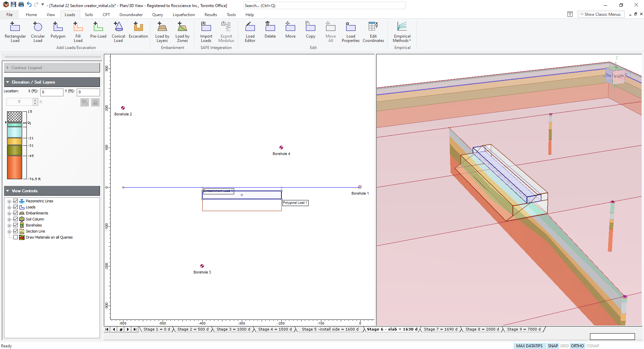Open the Stage 9 = 7000 d tab

coord(523,329)
